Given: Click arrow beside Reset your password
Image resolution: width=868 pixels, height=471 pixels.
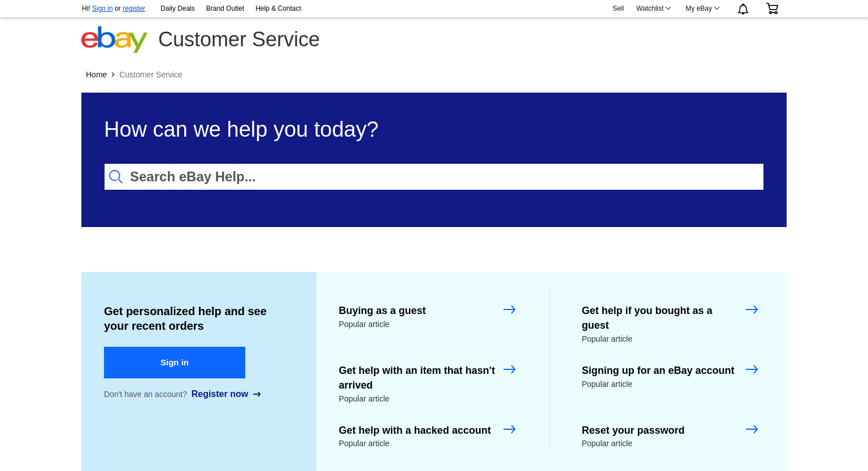Looking at the screenshot, I should pyautogui.click(x=752, y=429).
